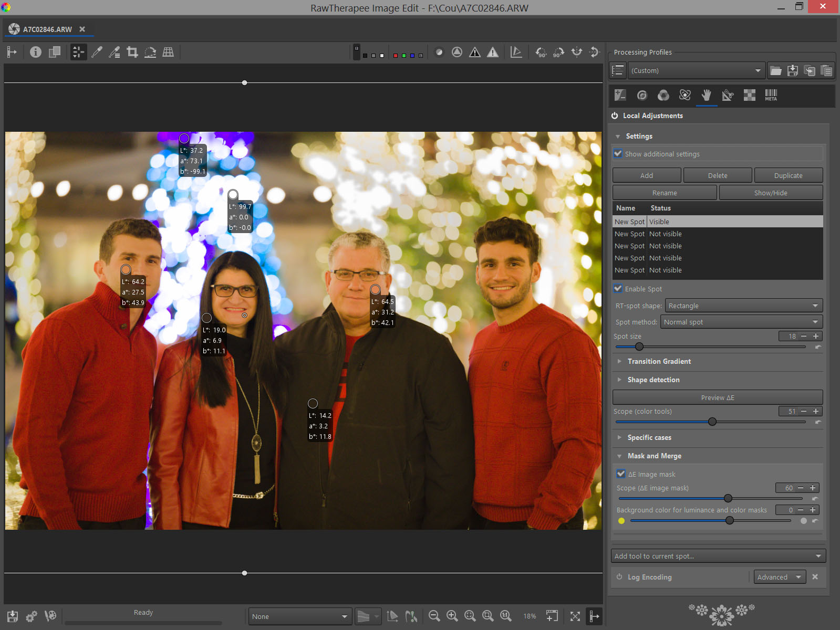Viewport: 840px width, 630px height.
Task: Open the RT-spot shape dropdown
Action: [743, 306]
